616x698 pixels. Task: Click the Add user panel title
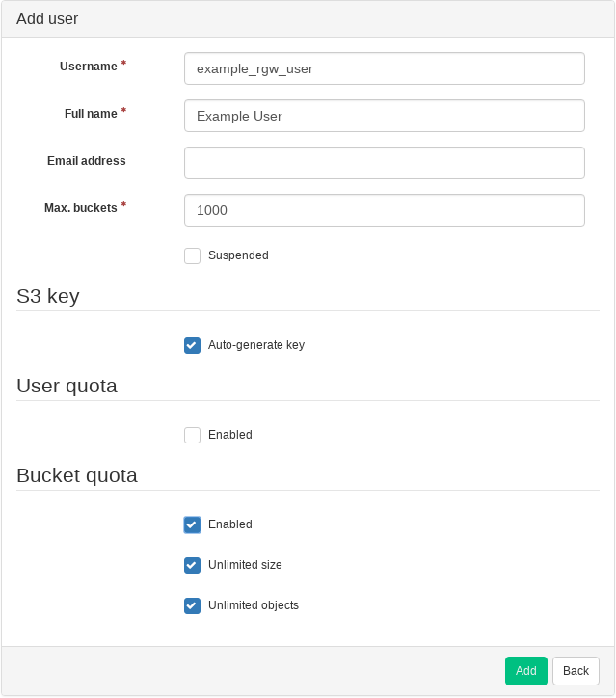[x=47, y=19]
